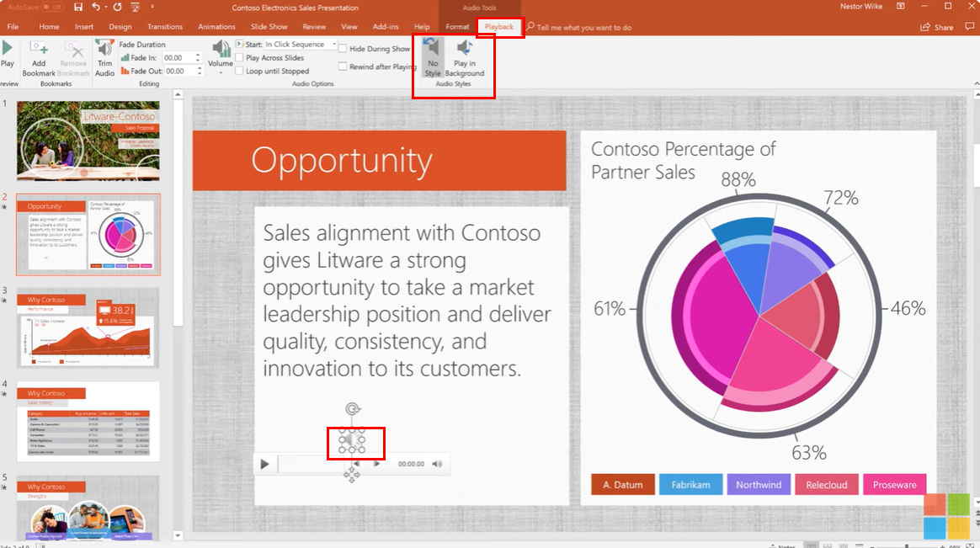Viewport: 980px width, 548px height.
Task: Move back in audio playback
Action: [x=356, y=464]
